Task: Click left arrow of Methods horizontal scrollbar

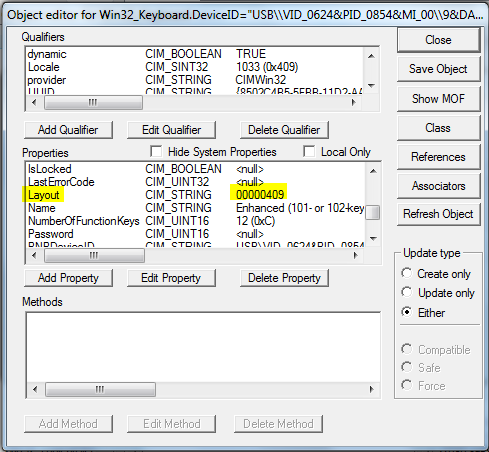Action: (35, 389)
